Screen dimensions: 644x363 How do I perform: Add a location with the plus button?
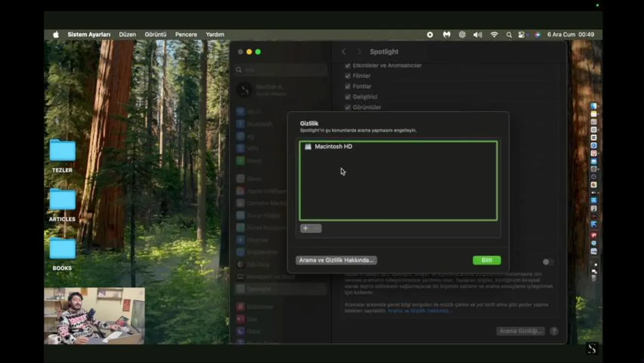click(x=305, y=228)
